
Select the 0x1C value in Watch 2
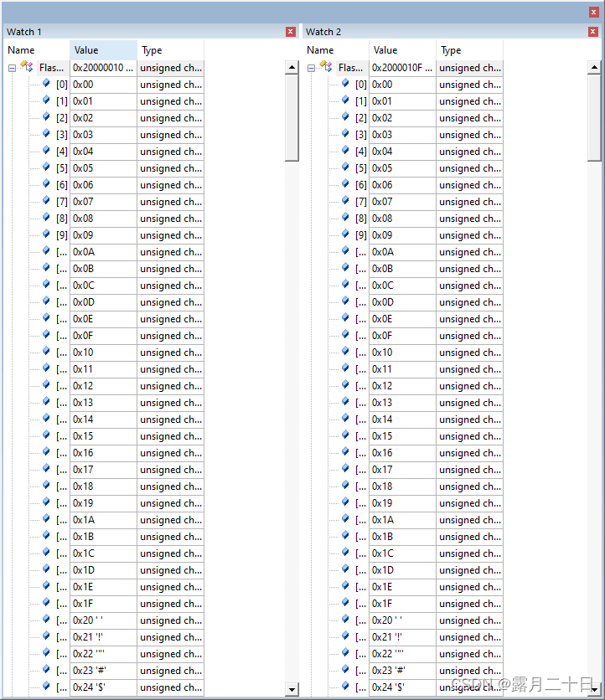click(402, 553)
